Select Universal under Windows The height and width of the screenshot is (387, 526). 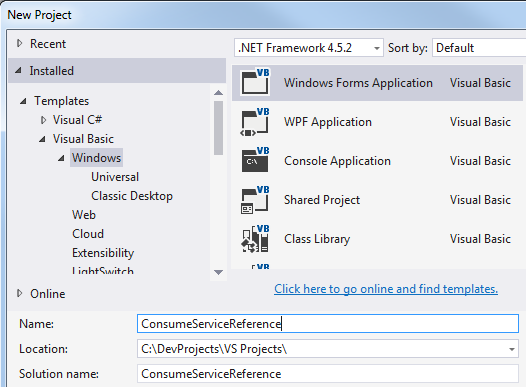[115, 177]
